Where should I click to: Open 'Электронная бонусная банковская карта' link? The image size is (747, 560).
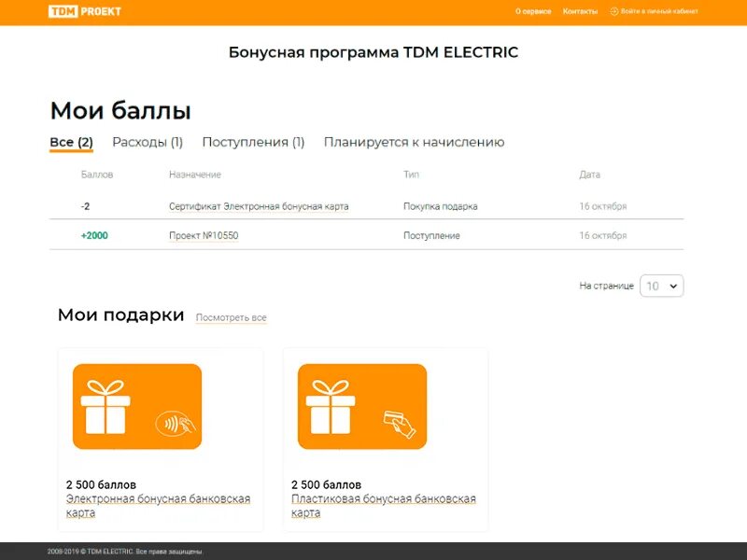click(x=158, y=506)
